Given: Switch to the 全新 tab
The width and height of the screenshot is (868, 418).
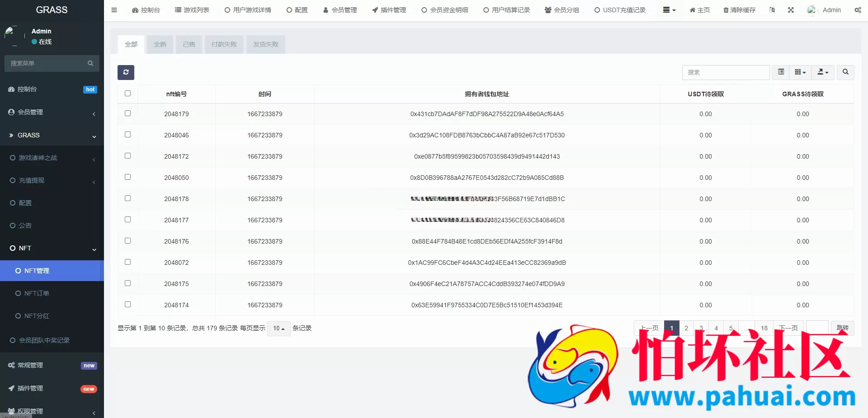Looking at the screenshot, I should tap(160, 44).
